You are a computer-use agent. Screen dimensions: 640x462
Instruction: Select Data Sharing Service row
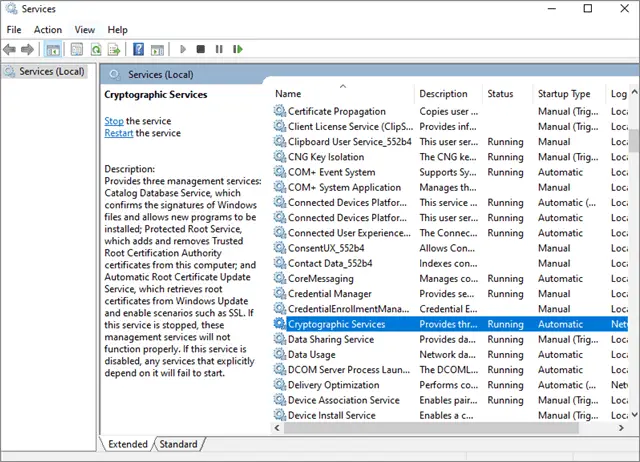pyautogui.click(x=451, y=339)
